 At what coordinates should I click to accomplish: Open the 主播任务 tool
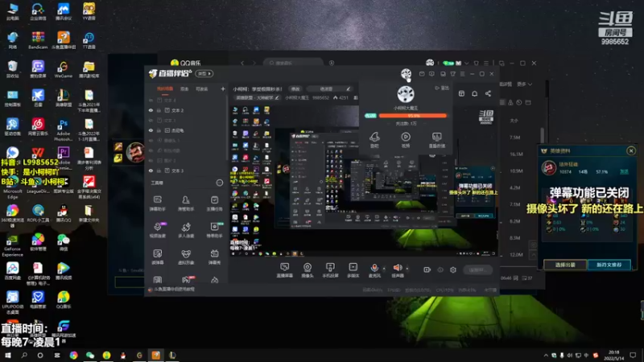[x=214, y=203]
